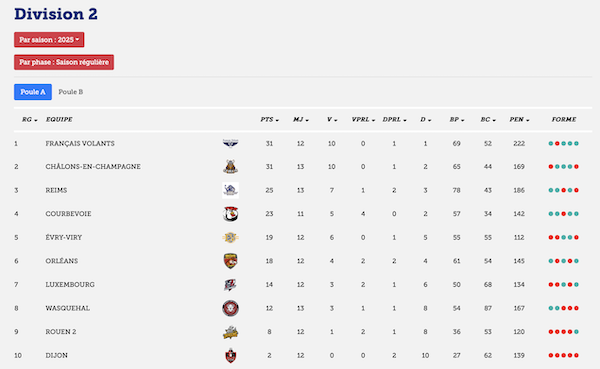Select the Courbevoie team logo
The image size is (600, 369).
(230, 214)
